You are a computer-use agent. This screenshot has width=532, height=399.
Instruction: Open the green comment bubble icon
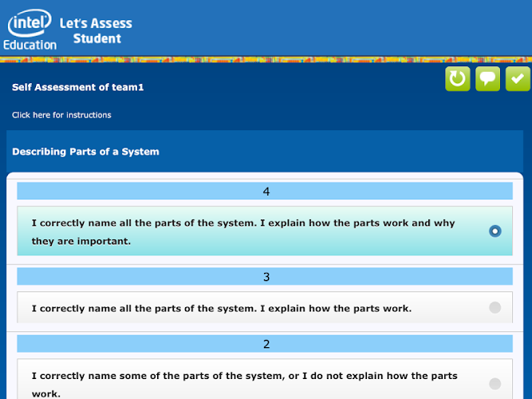[488, 79]
